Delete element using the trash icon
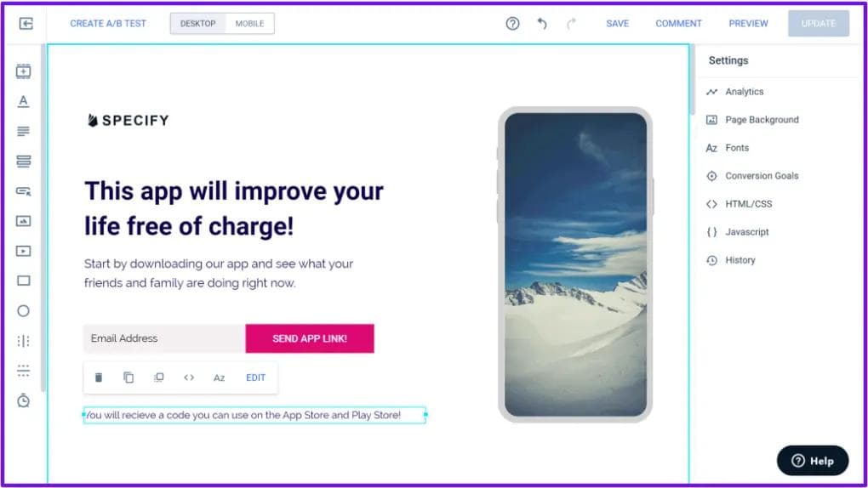868x488 pixels. tap(99, 377)
